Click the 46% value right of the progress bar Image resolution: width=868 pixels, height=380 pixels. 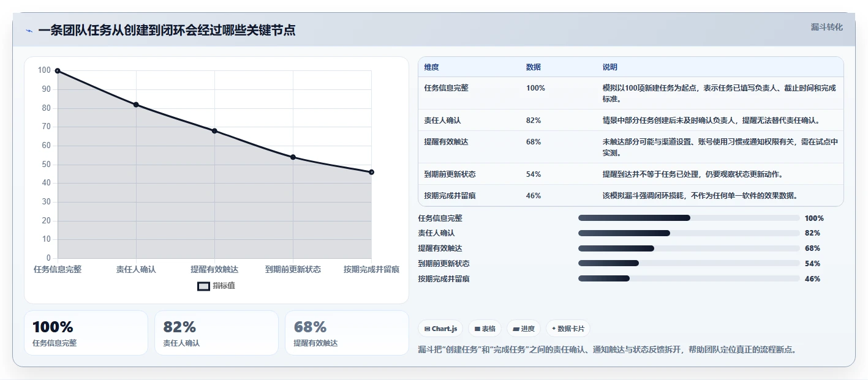point(812,278)
